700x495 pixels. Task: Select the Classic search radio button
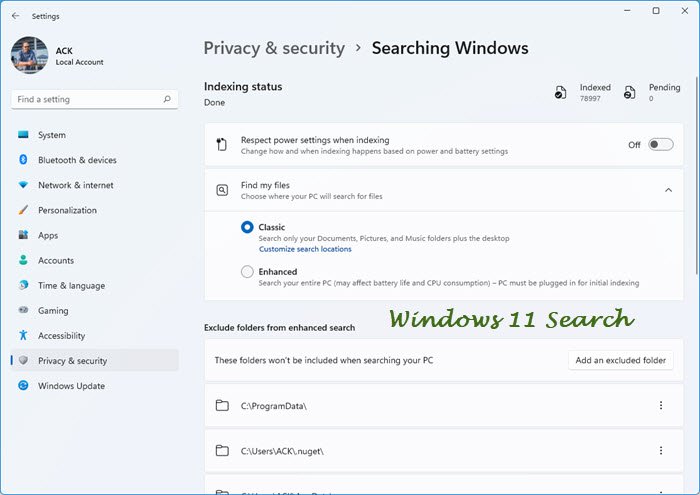point(247,227)
